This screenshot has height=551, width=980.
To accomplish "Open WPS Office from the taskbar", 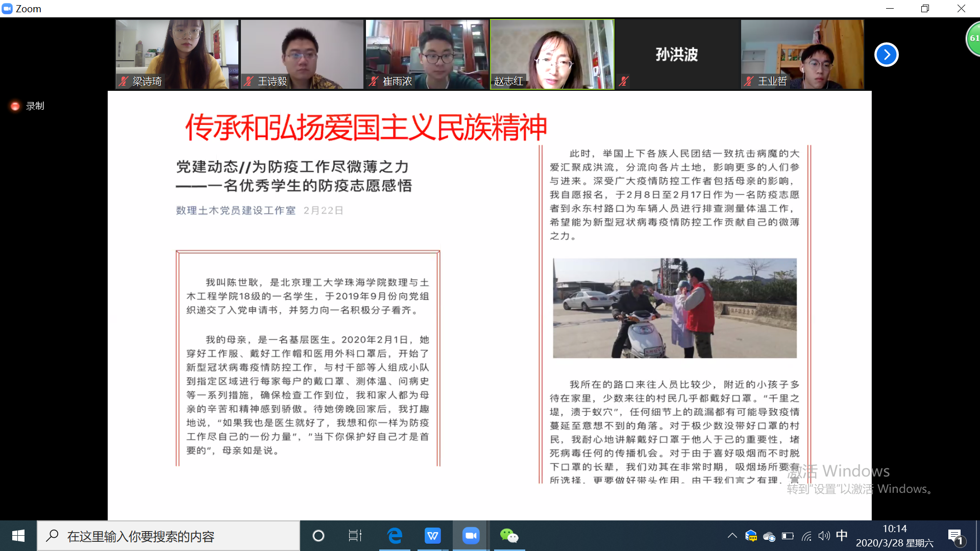I will [432, 535].
